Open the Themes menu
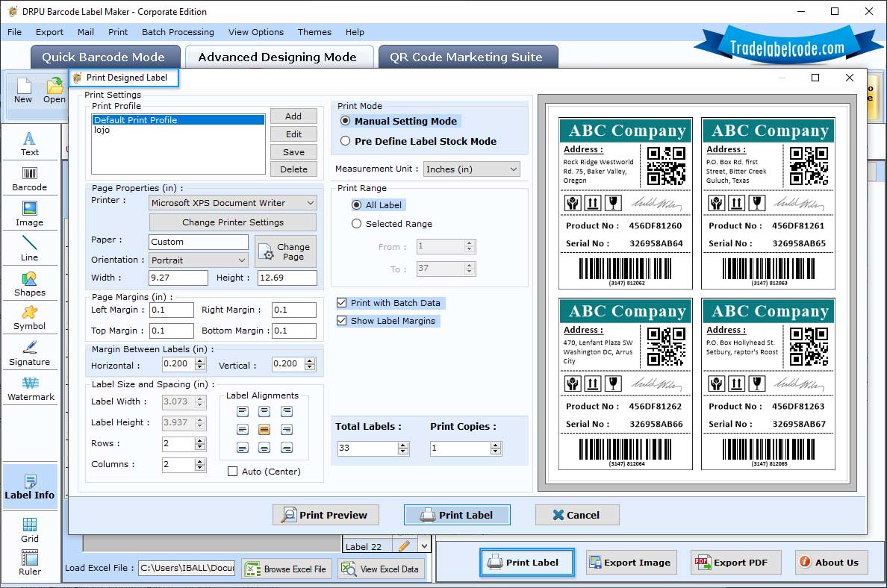 point(314,32)
